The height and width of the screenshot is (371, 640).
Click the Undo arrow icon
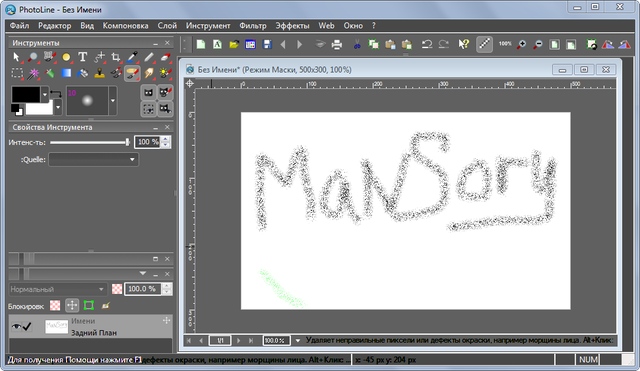[x=427, y=44]
